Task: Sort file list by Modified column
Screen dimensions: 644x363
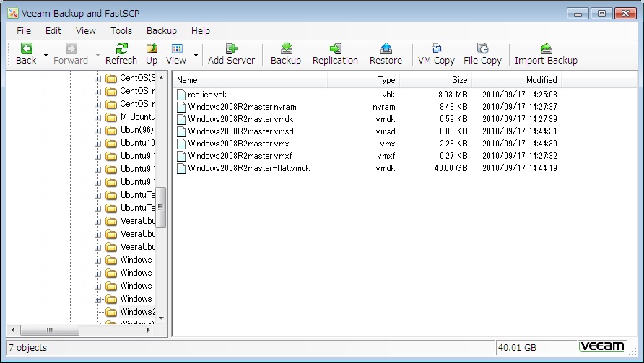Action: pos(517,80)
